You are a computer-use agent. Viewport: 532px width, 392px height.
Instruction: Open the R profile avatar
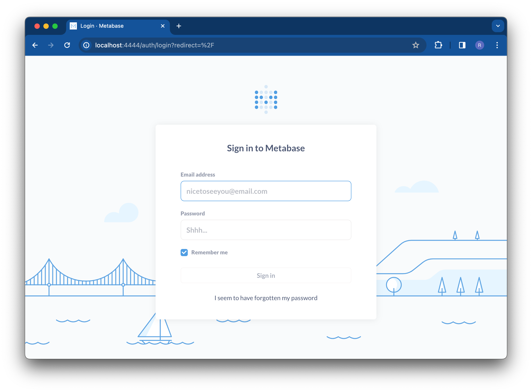click(479, 45)
